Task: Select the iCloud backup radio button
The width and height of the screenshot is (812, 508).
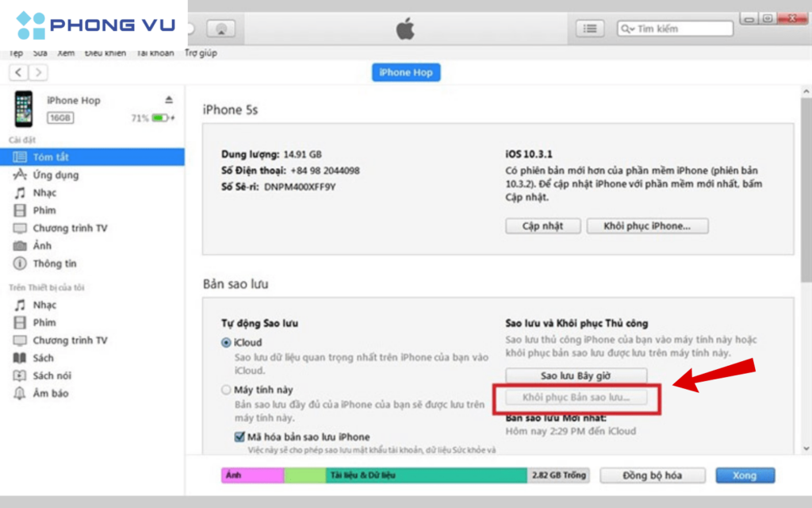Action: (x=226, y=343)
